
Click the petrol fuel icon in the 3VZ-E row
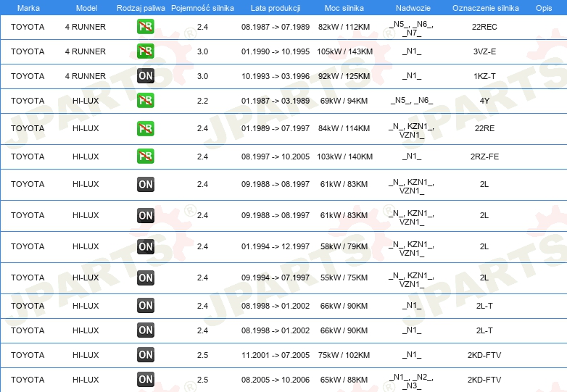point(145,51)
